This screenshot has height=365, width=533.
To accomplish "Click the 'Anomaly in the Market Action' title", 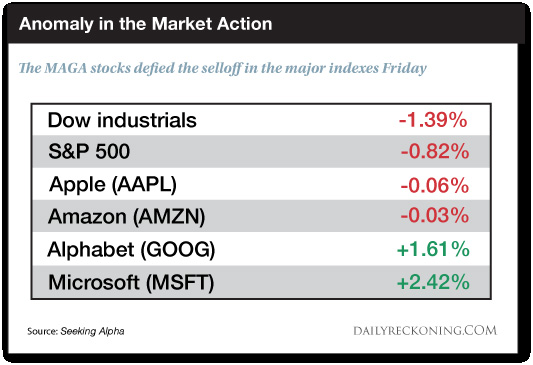I will (x=145, y=24).
